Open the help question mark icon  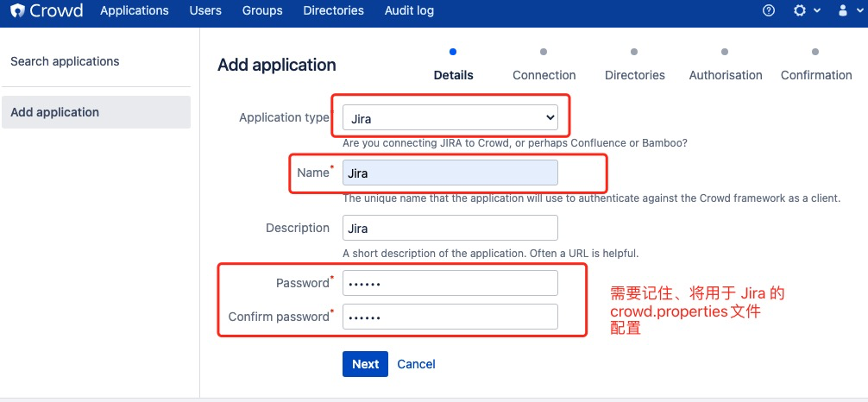point(770,11)
